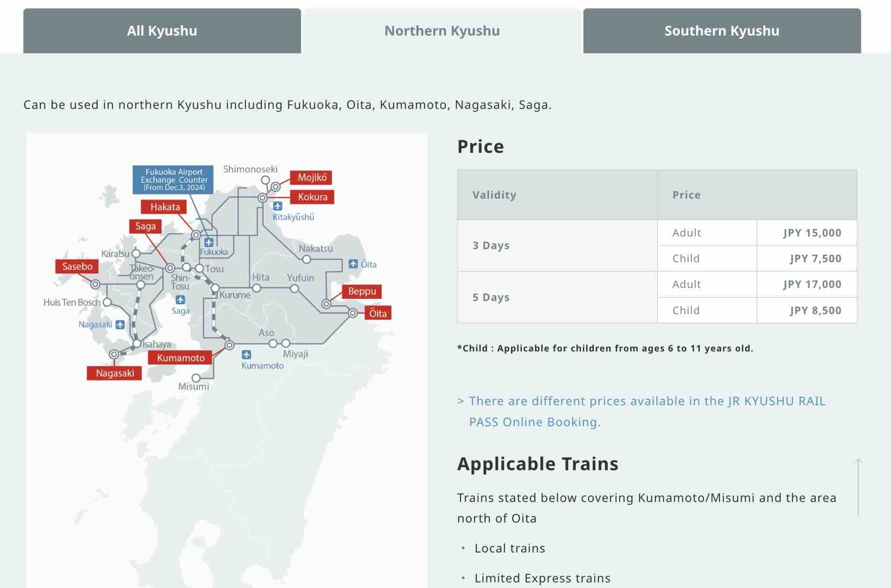This screenshot has width=891, height=588.
Task: Switch to the All Kyushu tab
Action: click(162, 30)
